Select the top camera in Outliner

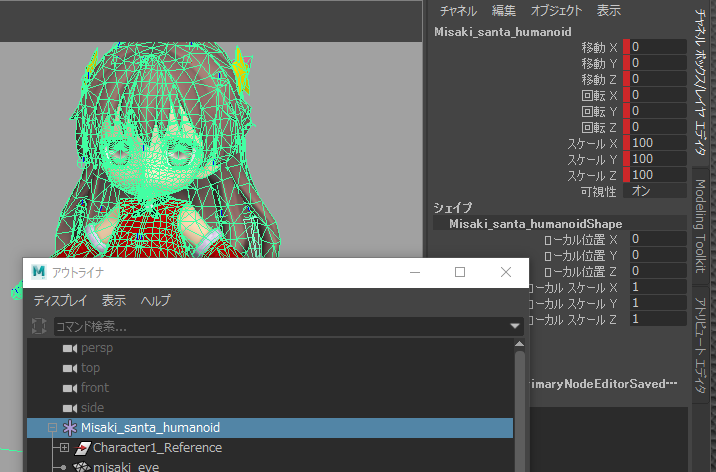[x=90, y=368]
